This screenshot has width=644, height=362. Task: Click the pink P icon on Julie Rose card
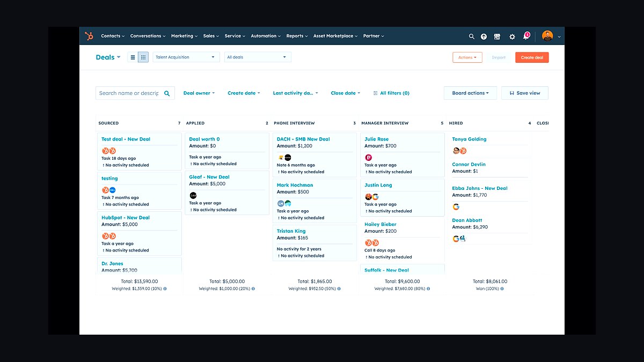click(369, 158)
